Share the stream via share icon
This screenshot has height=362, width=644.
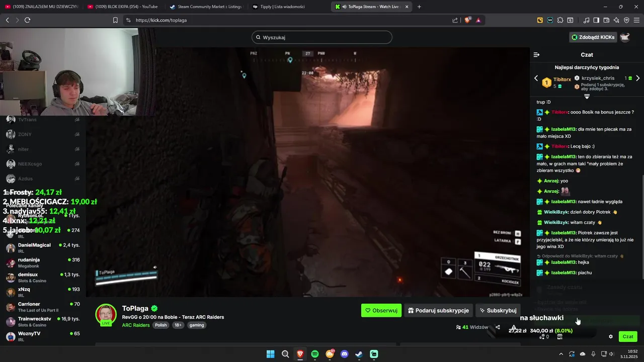[498, 327]
